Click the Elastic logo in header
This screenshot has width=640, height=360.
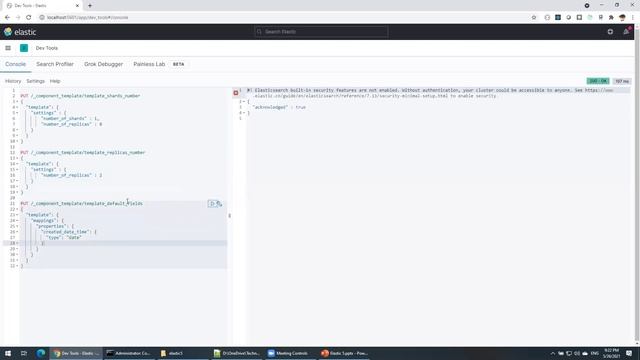(20, 32)
